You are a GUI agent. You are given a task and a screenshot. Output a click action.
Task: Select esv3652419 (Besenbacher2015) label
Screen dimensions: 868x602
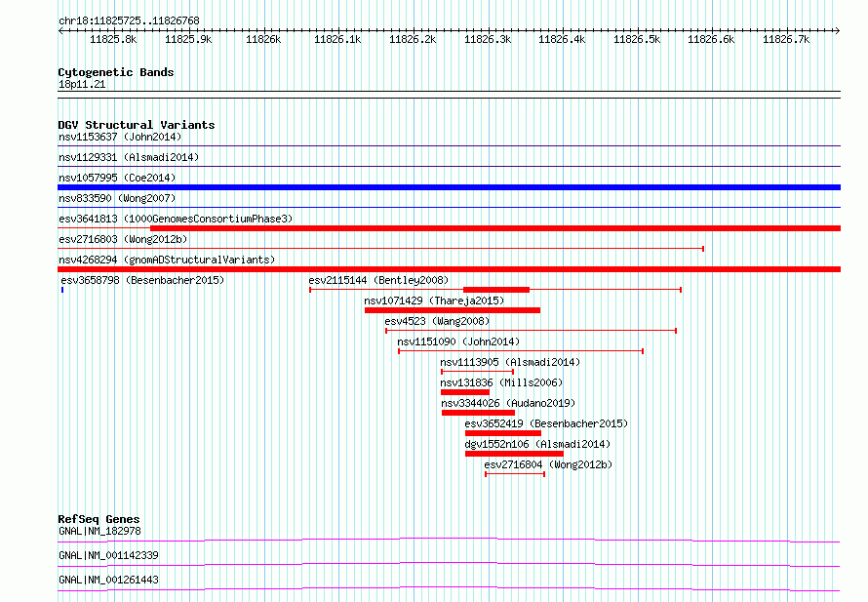pyautogui.click(x=546, y=423)
